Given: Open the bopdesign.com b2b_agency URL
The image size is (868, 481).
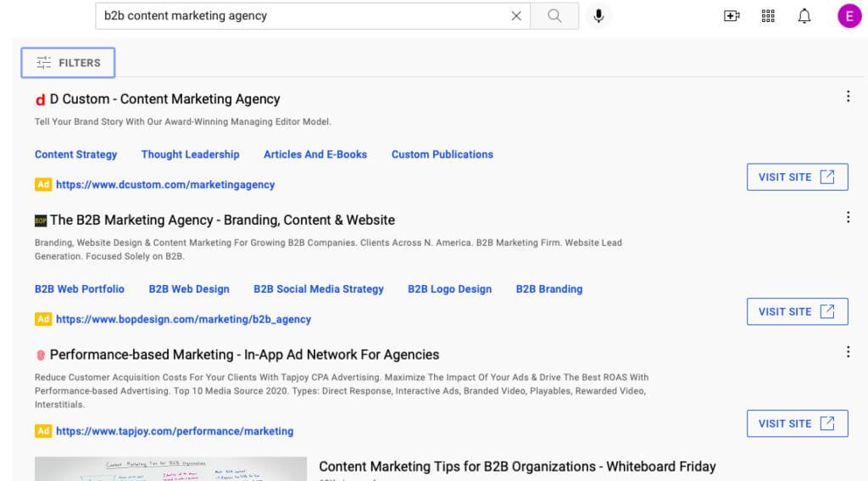Looking at the screenshot, I should [x=184, y=319].
